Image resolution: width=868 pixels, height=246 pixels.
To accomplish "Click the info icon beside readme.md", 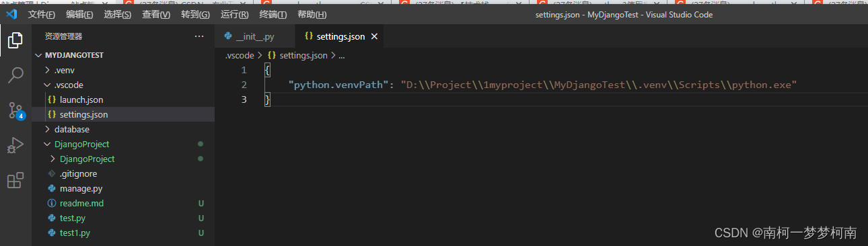I will click(52, 203).
